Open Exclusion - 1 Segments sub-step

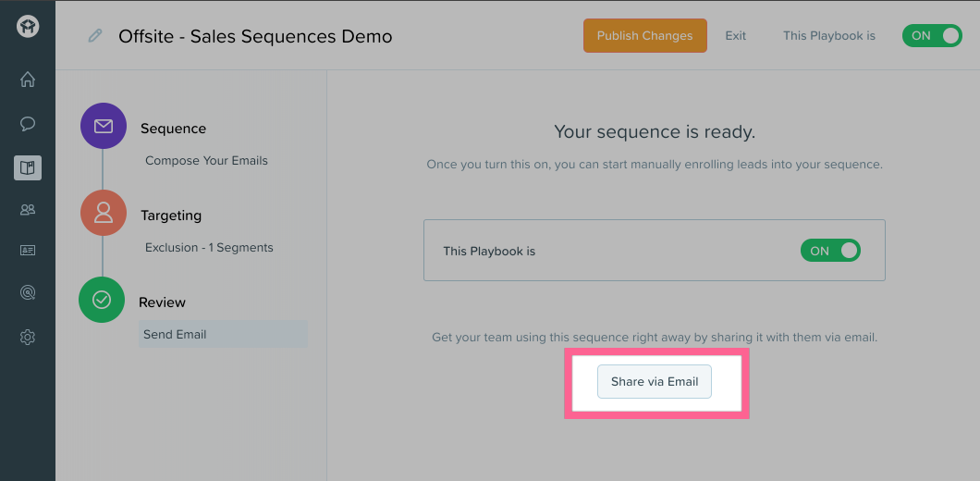[x=209, y=248]
